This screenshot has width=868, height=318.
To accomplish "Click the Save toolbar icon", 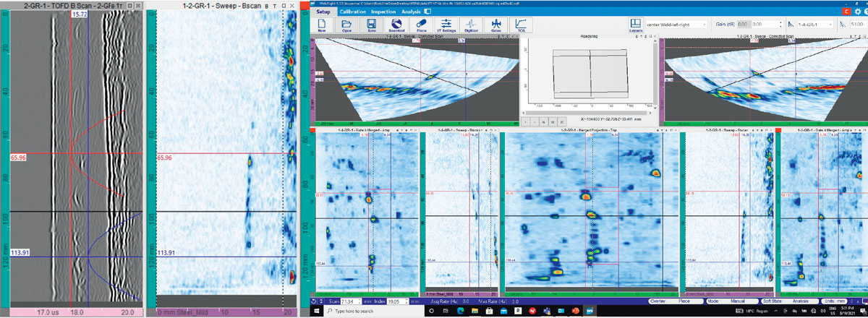I will 371,25.
